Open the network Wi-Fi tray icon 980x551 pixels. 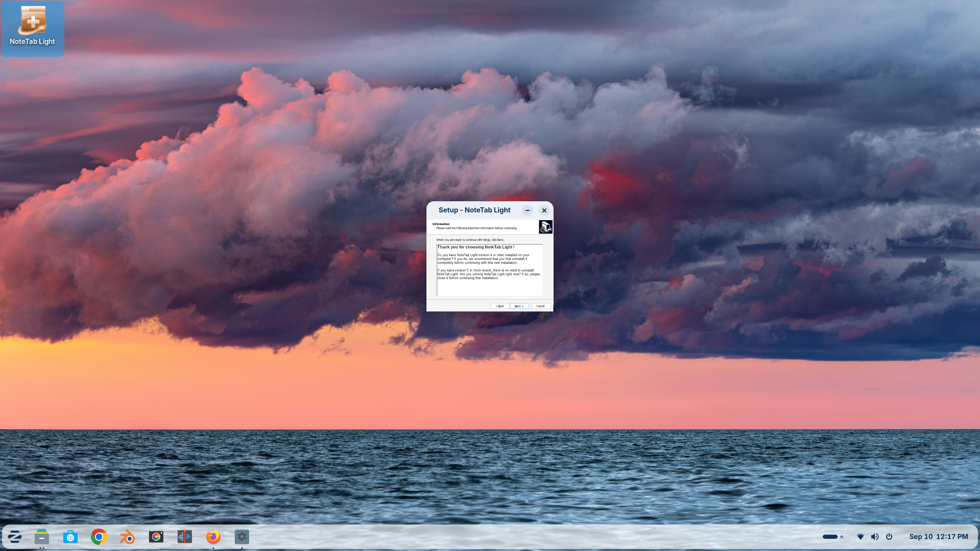tap(860, 537)
